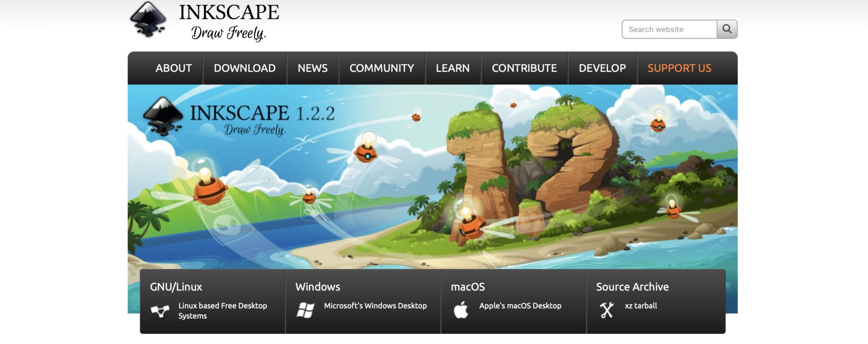Open the About menu

(x=174, y=68)
